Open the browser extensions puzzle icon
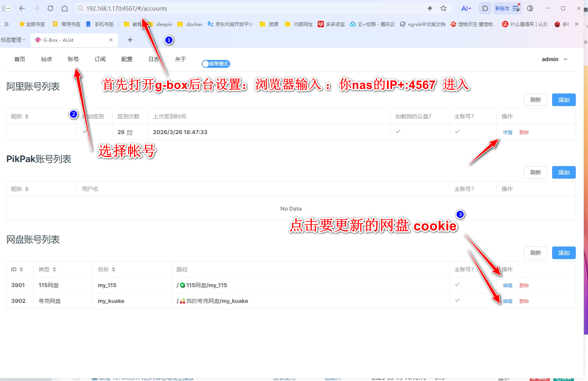 (485, 8)
